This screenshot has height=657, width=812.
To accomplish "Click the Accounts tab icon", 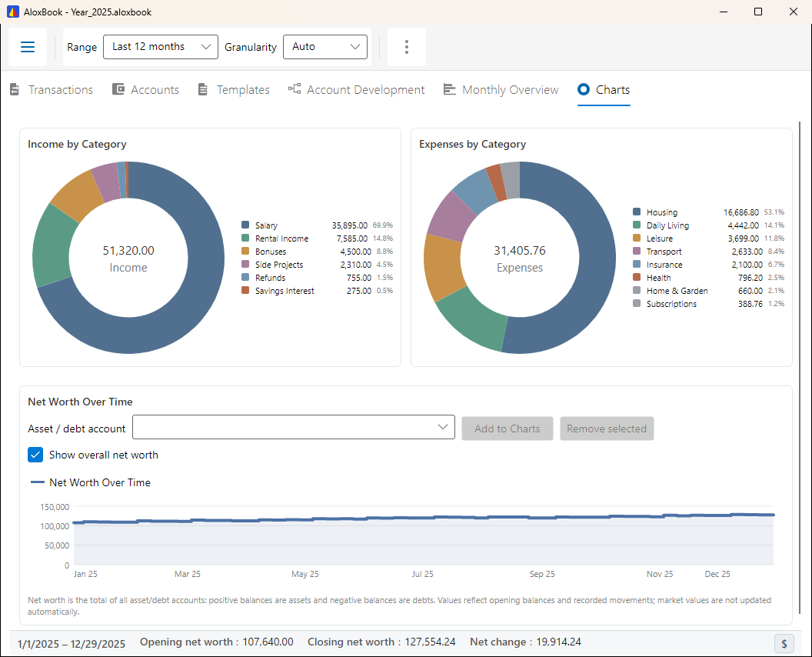I will click(118, 89).
